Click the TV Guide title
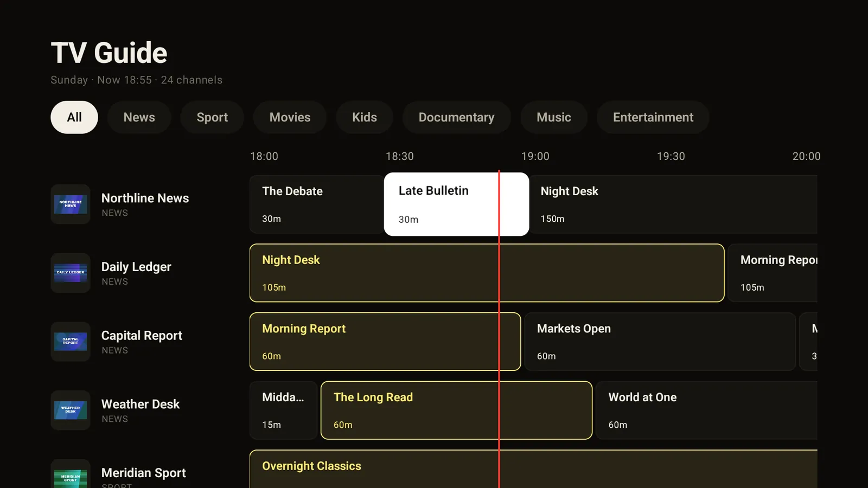 (x=109, y=53)
